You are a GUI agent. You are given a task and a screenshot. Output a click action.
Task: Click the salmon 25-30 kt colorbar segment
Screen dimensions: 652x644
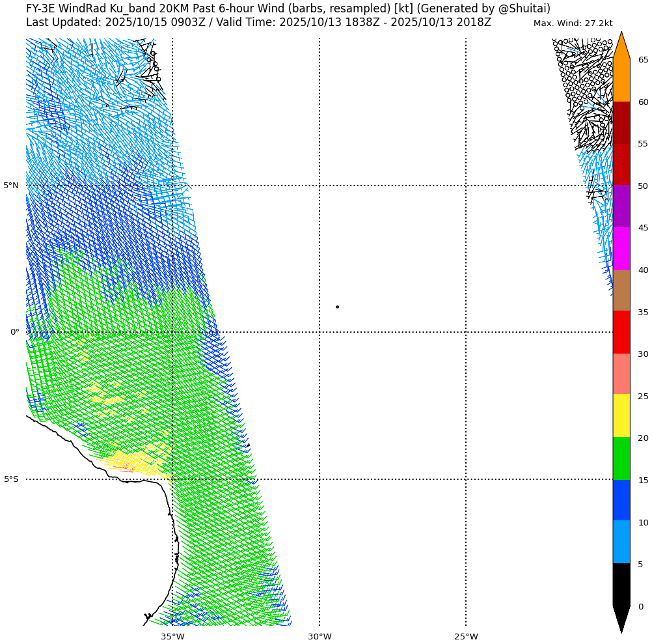coord(621,374)
